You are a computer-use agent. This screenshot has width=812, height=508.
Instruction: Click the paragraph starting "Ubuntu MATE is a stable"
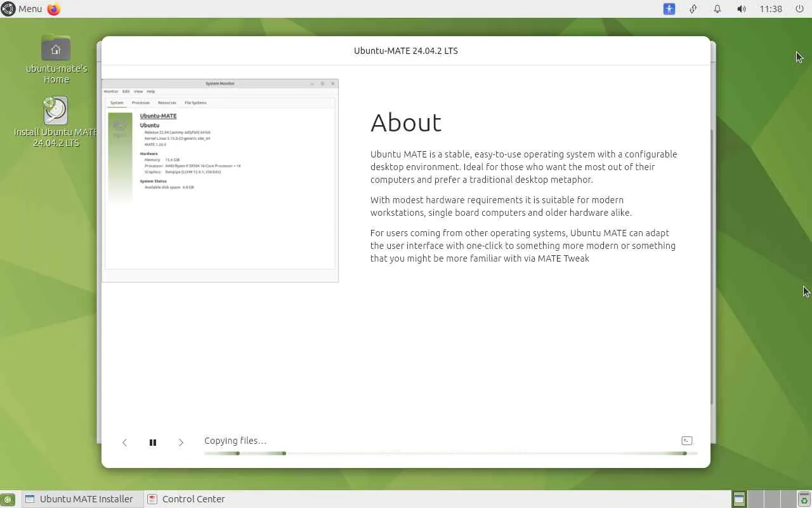pyautogui.click(x=524, y=167)
